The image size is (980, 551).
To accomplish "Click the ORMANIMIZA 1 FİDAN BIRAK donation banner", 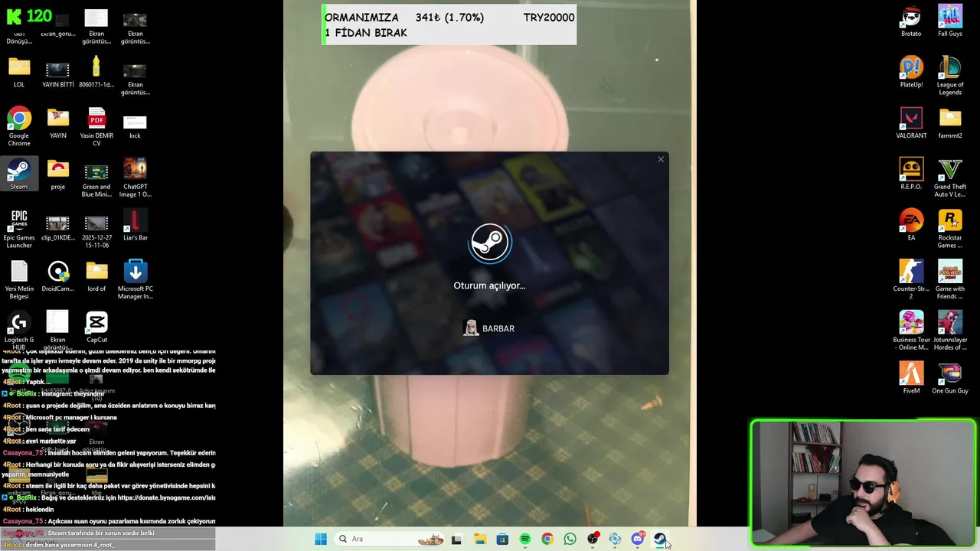I will point(449,24).
